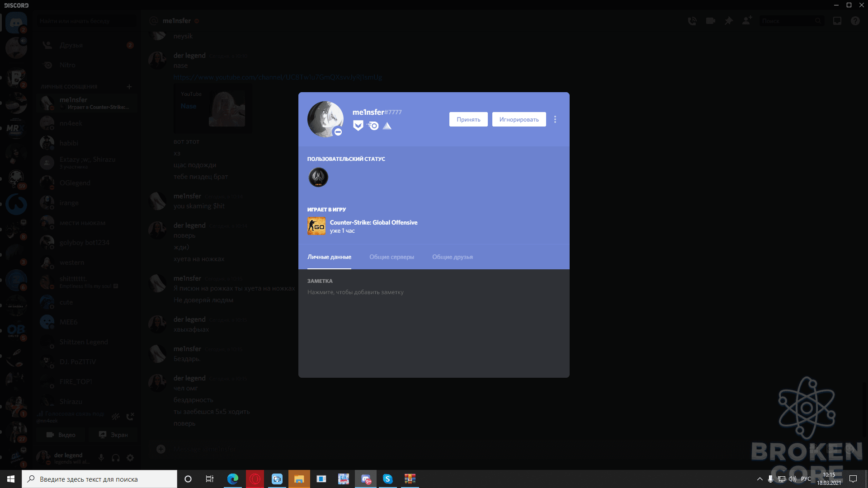Switch to the Общие друзья tab
Viewport: 868px width, 488px height.
453,257
